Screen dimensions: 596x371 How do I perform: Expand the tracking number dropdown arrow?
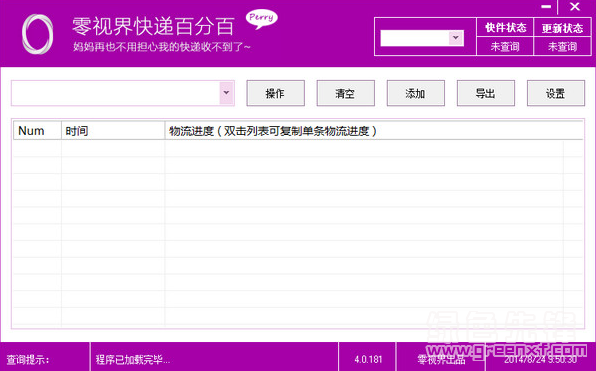tap(227, 93)
